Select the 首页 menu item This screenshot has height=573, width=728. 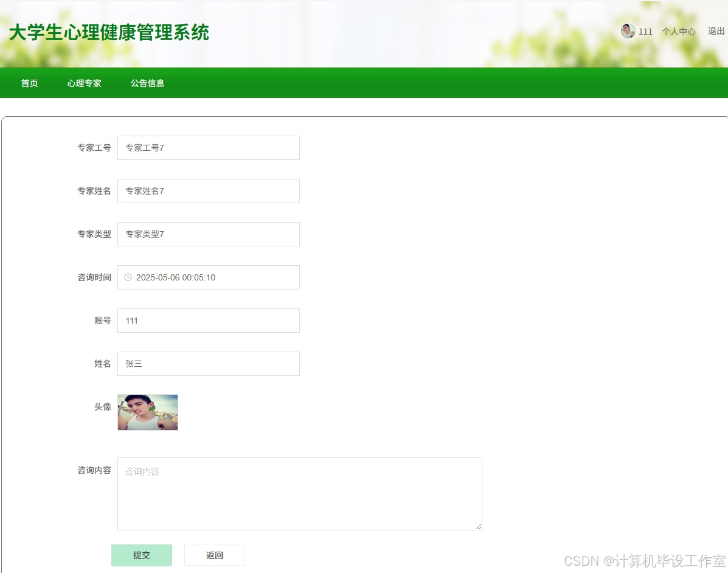[29, 83]
